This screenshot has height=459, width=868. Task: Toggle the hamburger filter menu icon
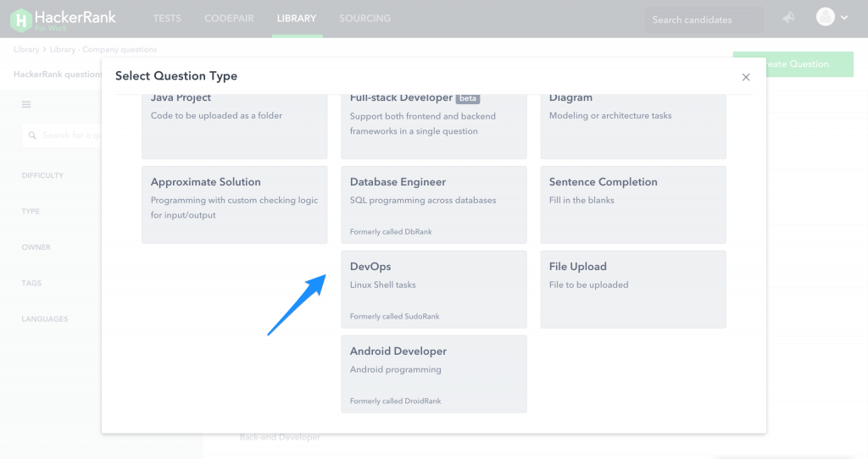click(26, 104)
